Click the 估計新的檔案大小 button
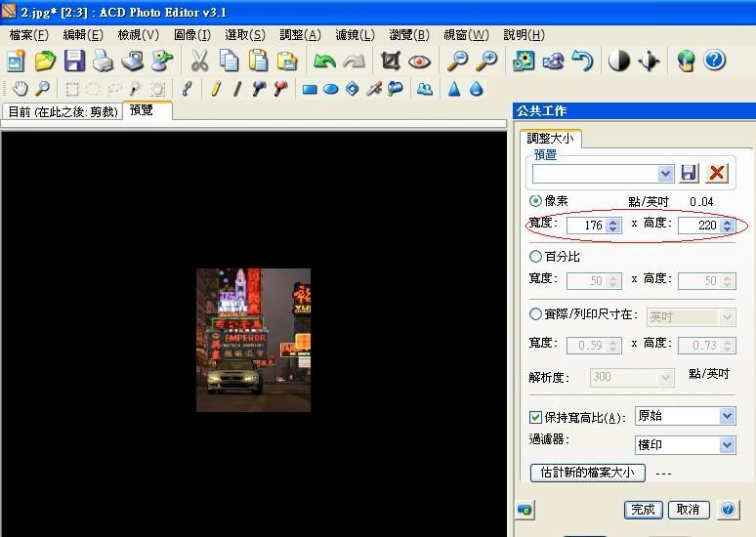756x537 pixels. [x=587, y=473]
